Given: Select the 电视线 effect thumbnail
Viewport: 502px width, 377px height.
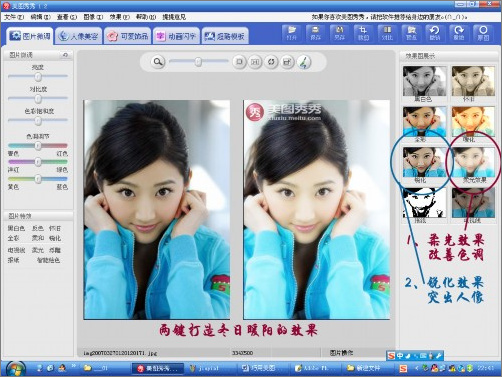Looking at the screenshot, I should 473,203.
